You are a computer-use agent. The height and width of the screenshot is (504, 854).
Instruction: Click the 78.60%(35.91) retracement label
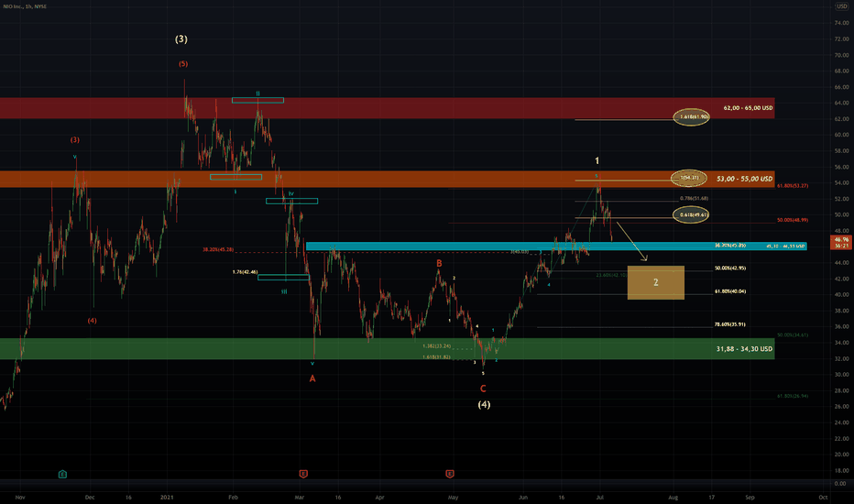(x=729, y=324)
